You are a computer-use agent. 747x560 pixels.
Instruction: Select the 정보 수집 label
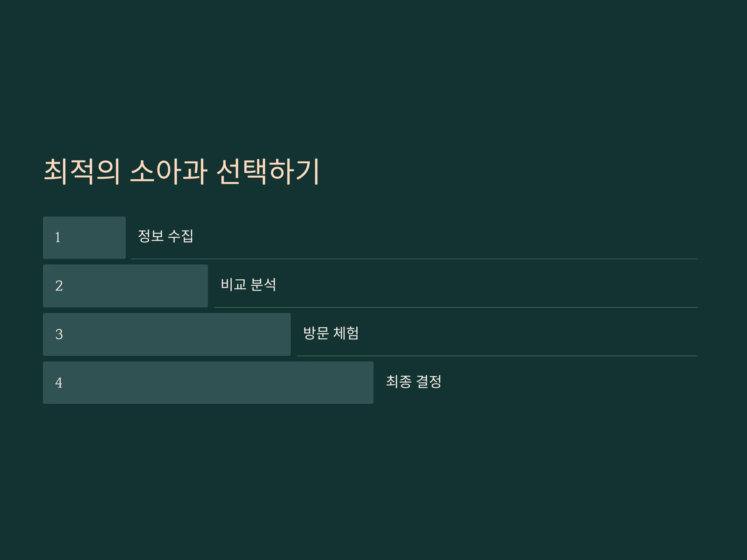(x=166, y=236)
